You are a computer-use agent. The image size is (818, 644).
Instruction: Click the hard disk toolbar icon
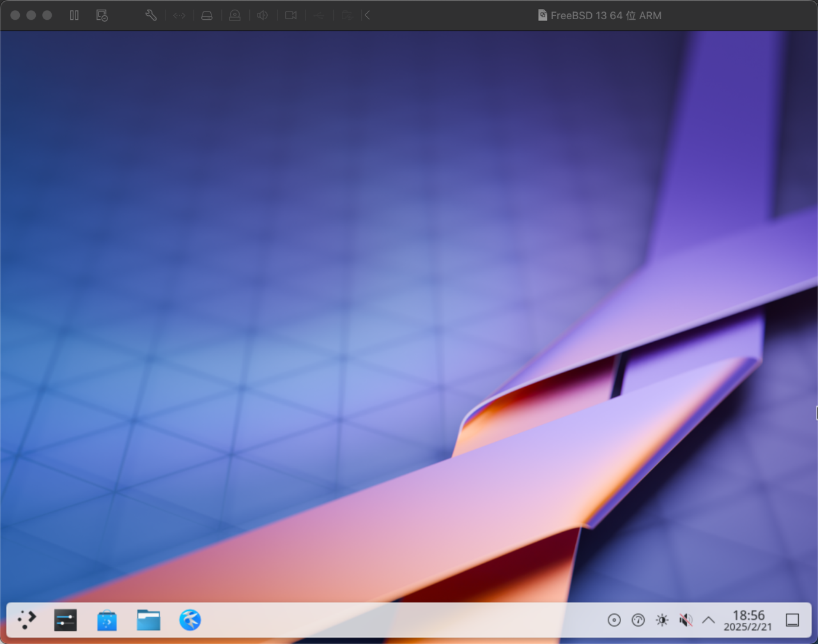207,15
